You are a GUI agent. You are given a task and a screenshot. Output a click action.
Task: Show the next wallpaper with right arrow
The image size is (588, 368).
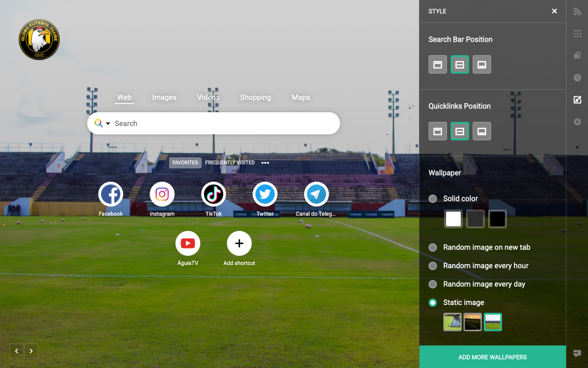pos(31,351)
